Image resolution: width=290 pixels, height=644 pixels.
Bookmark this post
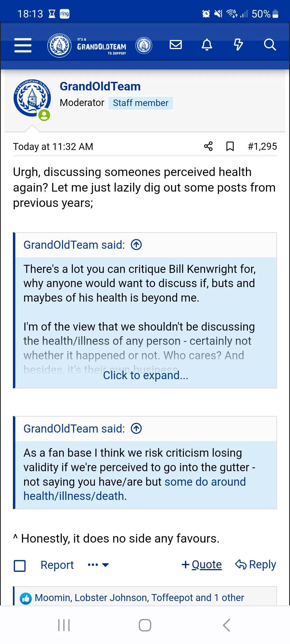click(230, 147)
